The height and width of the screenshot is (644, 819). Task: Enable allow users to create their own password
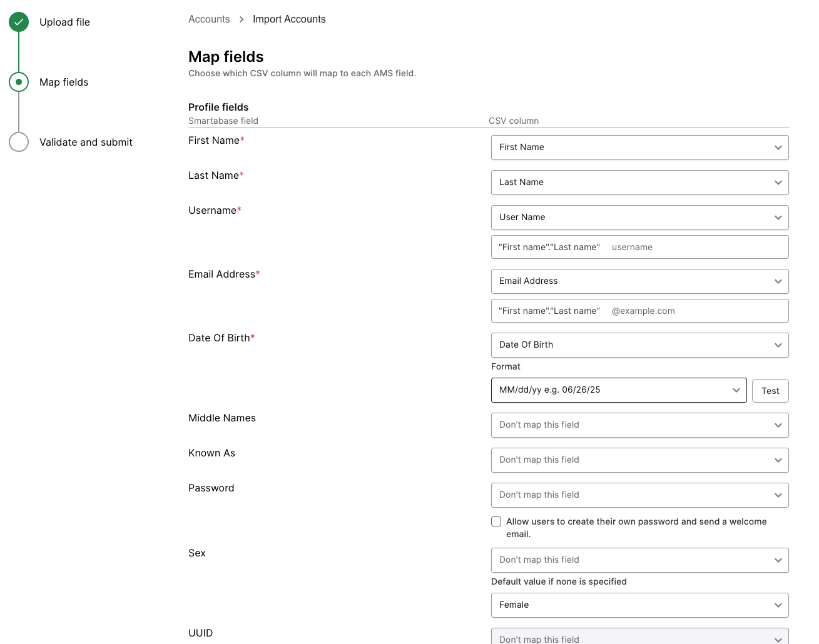click(x=496, y=521)
